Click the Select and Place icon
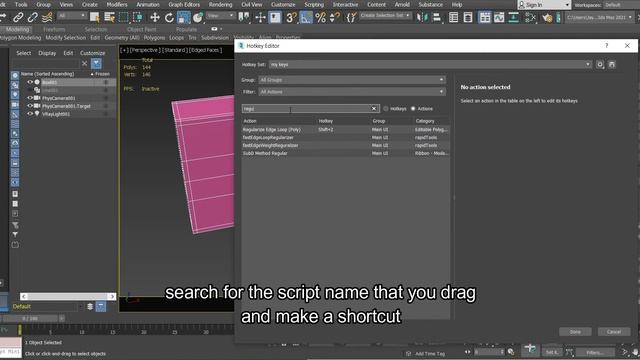640x360 pixels. pos(198,17)
